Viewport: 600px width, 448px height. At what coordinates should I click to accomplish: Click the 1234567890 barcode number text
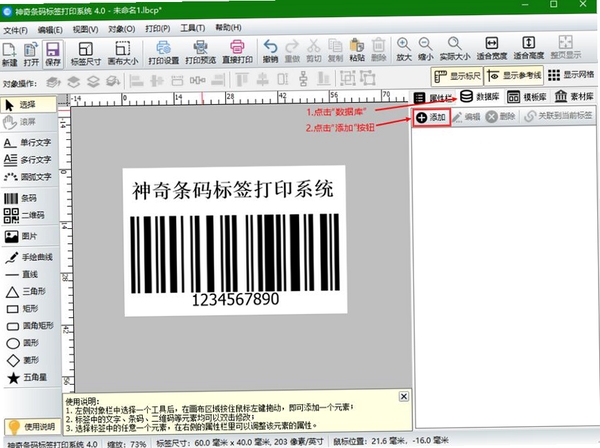[x=235, y=300]
